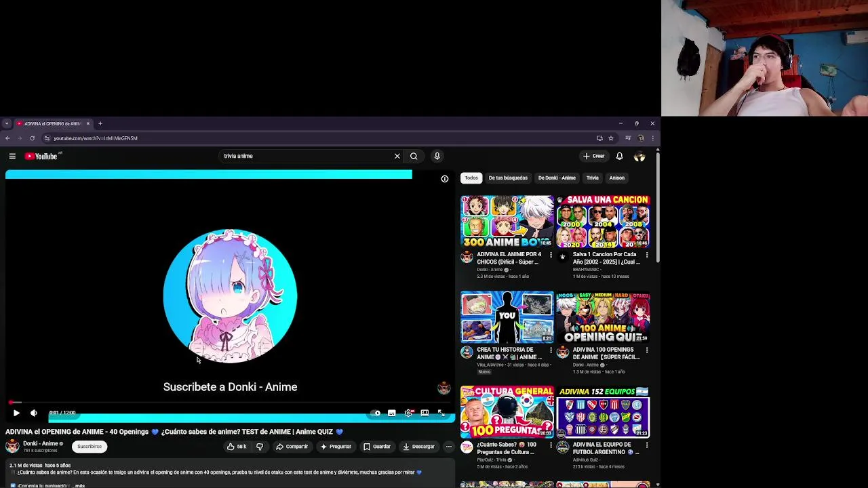Save the video with Guardar
The width and height of the screenshot is (868, 488).
(377, 447)
